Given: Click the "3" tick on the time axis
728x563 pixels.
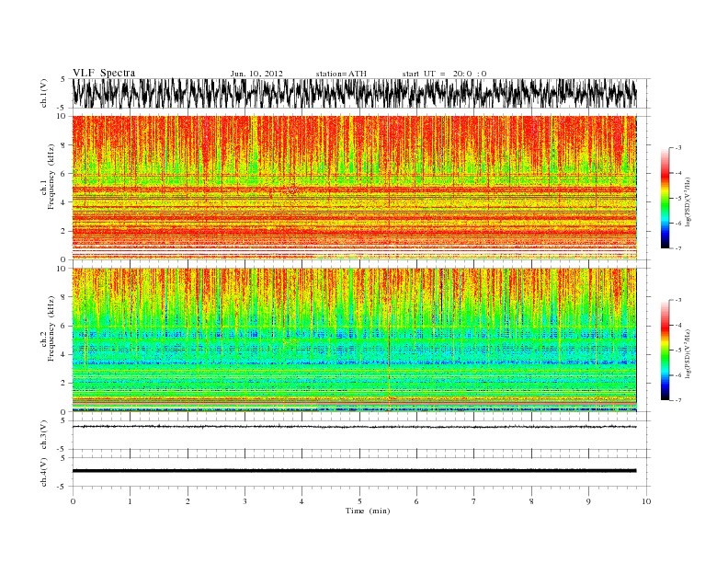Looking at the screenshot, I should click(x=245, y=501).
